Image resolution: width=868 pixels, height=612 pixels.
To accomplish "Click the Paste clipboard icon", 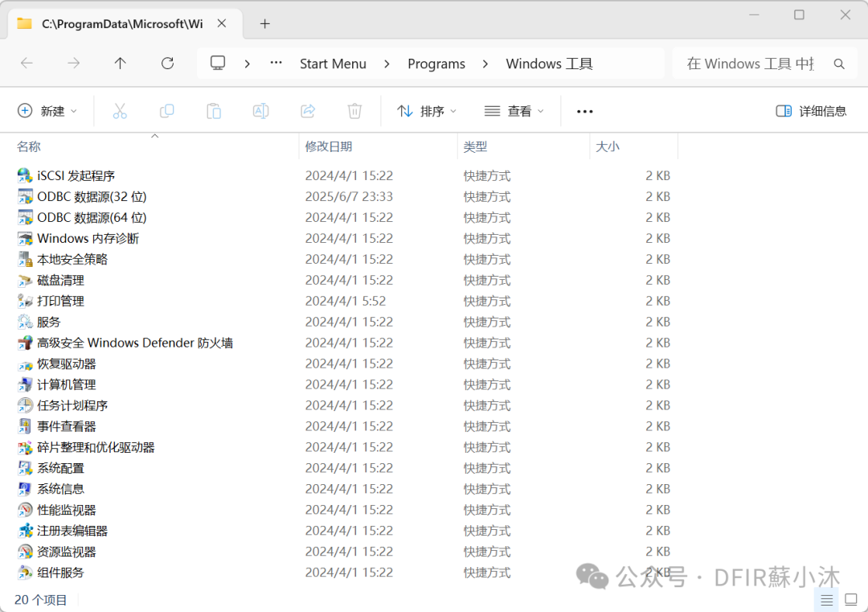I will click(214, 111).
